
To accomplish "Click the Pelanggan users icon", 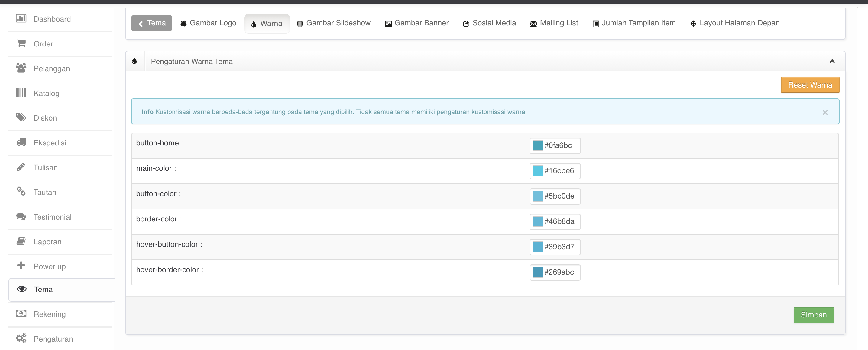I will [21, 68].
